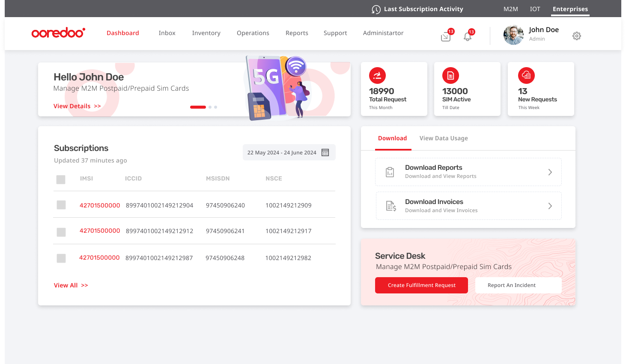The image size is (626, 364).
Task: Toggle the select-all checkbox in table header
Action: pos(61,179)
